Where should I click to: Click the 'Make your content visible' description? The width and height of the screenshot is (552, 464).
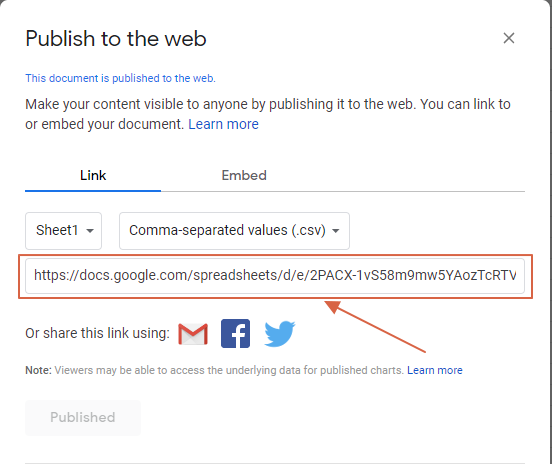pyautogui.click(x=268, y=114)
